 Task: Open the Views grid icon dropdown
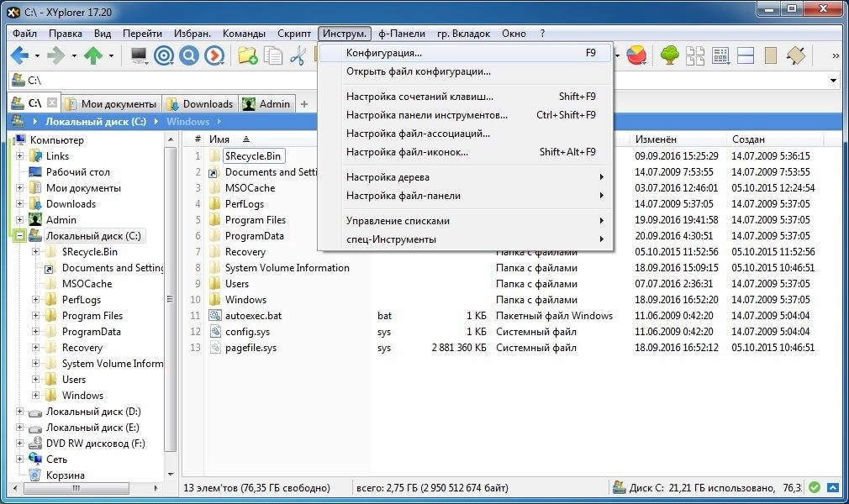(720, 55)
